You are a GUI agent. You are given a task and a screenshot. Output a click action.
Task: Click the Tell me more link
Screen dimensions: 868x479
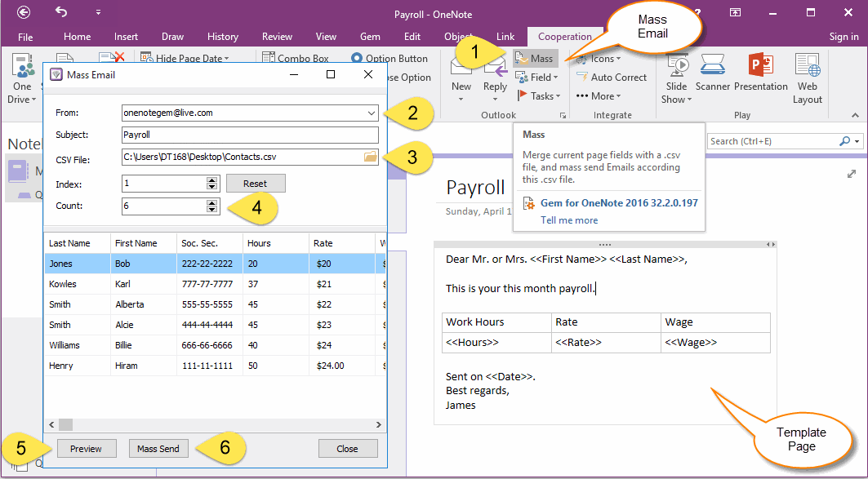[x=569, y=220]
